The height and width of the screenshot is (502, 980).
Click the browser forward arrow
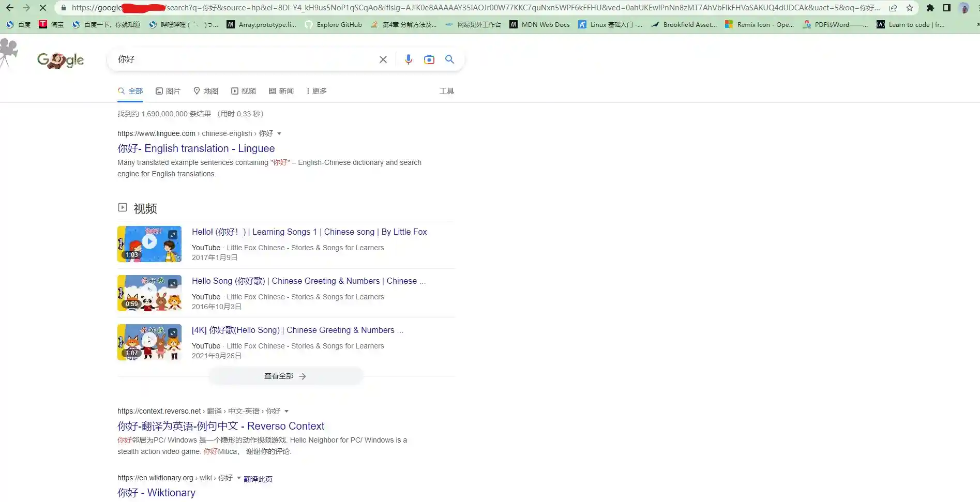pos(26,8)
